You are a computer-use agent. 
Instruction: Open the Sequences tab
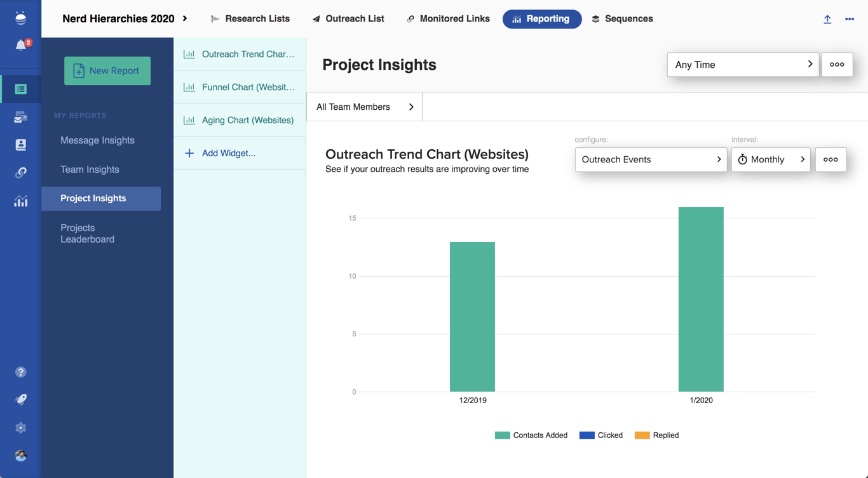click(622, 19)
